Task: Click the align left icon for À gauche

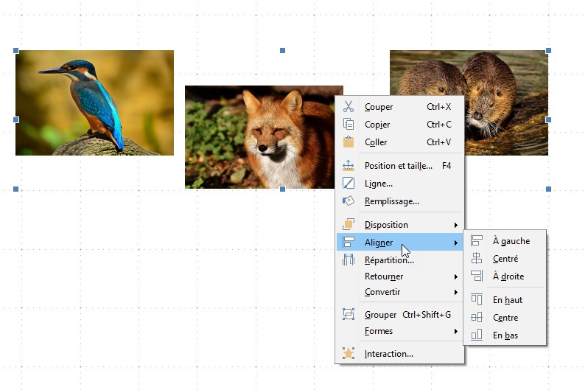Action: (477, 241)
